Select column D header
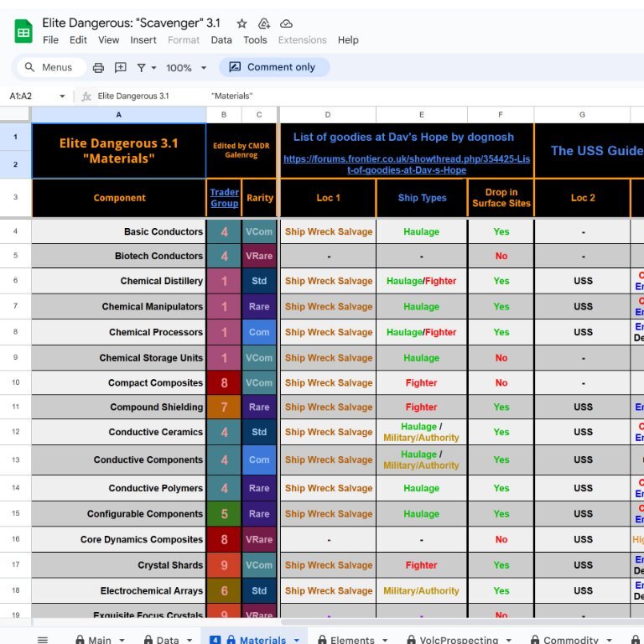The height and width of the screenshot is (644, 644). pyautogui.click(x=327, y=114)
